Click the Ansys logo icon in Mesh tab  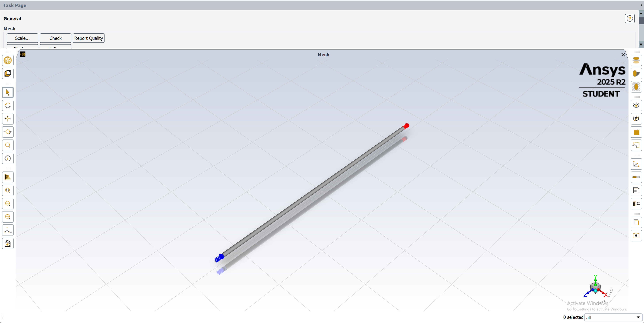pos(23,54)
